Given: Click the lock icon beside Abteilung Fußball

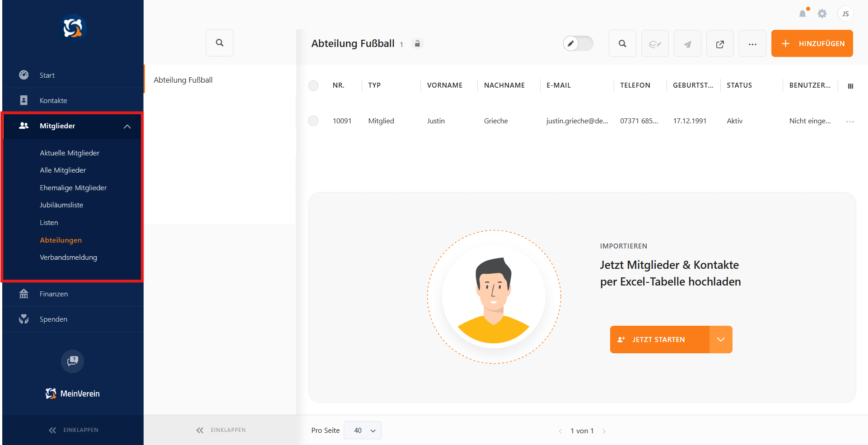Looking at the screenshot, I should [417, 44].
